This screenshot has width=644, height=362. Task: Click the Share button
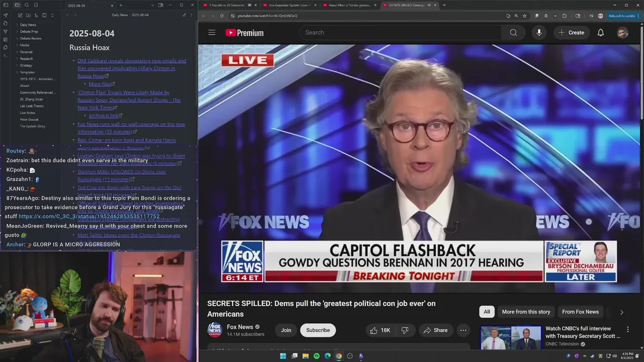[x=435, y=330]
